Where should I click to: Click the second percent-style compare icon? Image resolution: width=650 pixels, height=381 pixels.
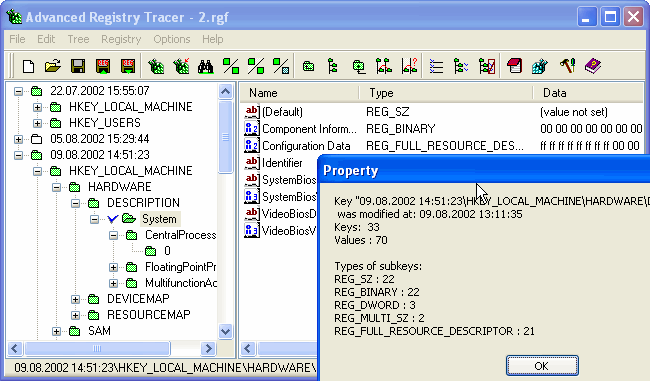256,66
